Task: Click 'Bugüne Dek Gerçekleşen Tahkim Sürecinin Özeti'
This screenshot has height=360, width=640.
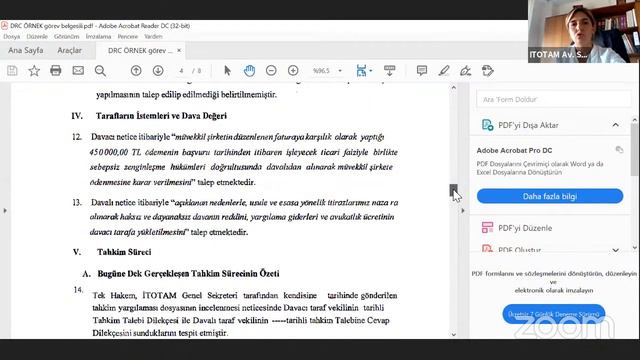Action: coord(188,273)
